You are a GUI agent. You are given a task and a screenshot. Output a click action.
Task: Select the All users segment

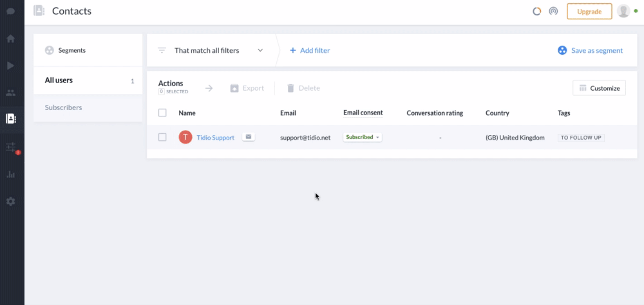[88, 80]
